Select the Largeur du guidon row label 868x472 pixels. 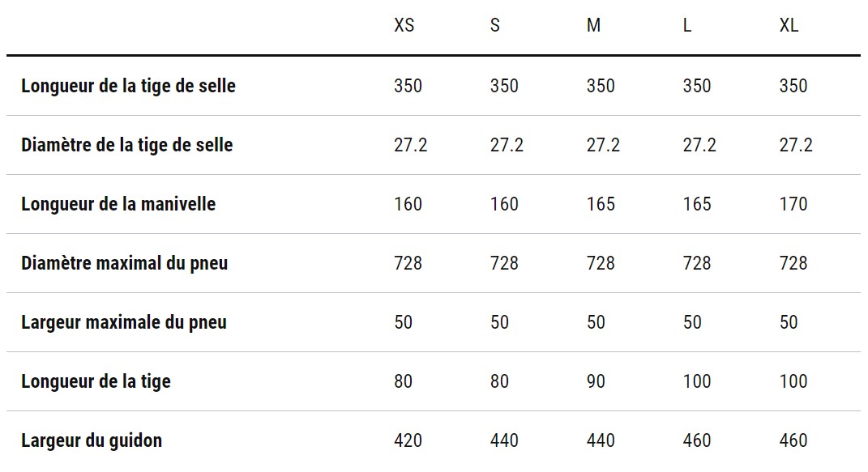pyautogui.click(x=92, y=441)
